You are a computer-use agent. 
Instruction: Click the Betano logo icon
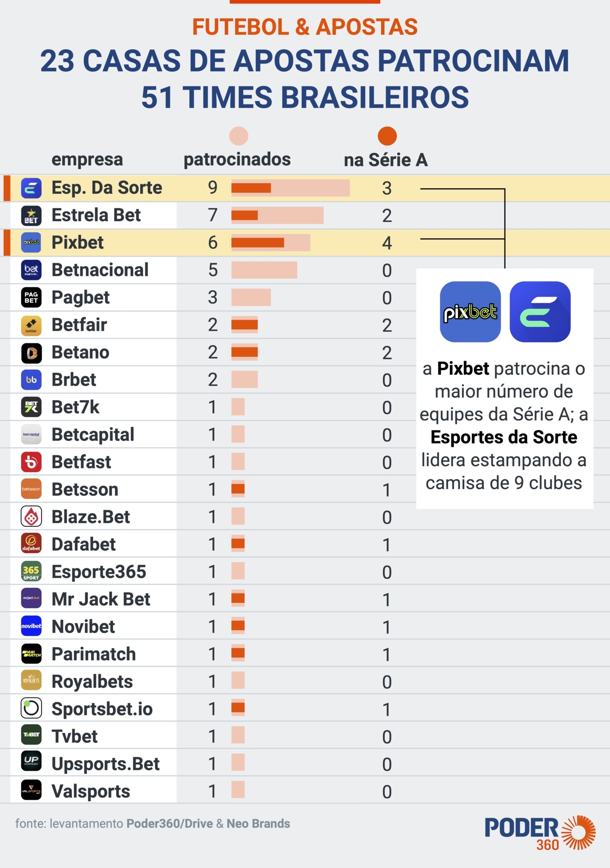pos(31,353)
